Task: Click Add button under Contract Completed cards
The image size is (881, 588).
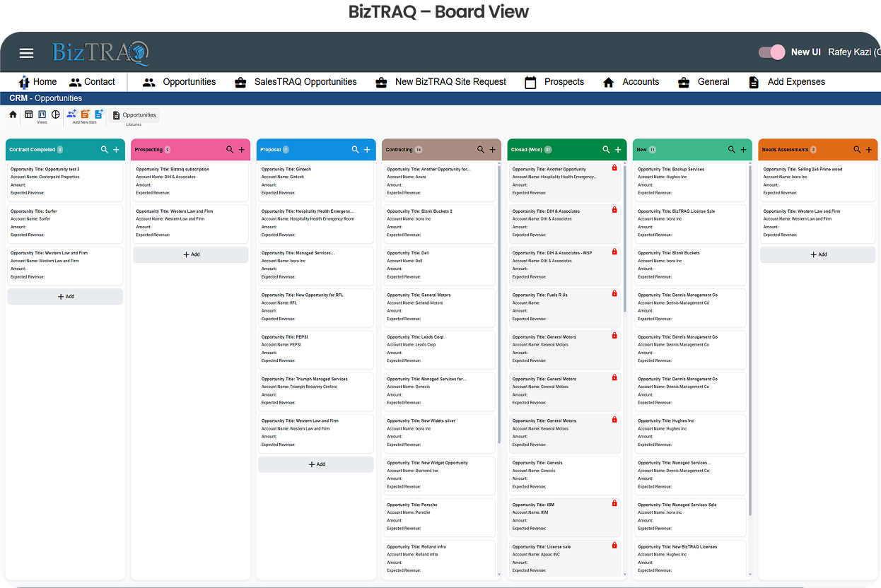Action: 65,297
